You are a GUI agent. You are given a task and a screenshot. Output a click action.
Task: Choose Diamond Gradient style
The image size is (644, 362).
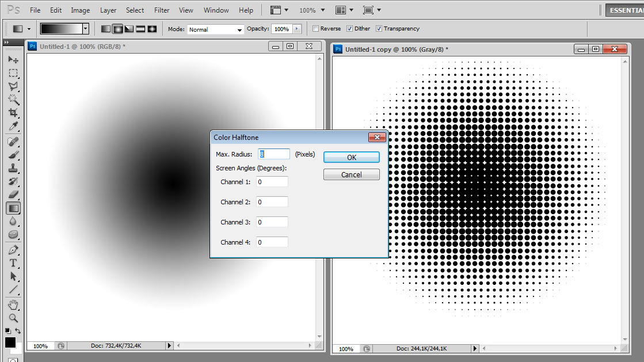point(152,29)
